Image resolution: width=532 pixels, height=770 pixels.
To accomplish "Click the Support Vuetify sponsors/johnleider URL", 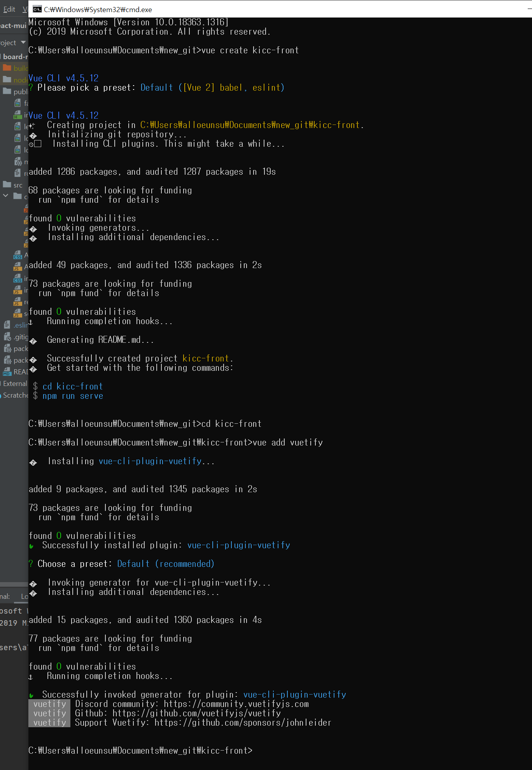I will pos(243,723).
